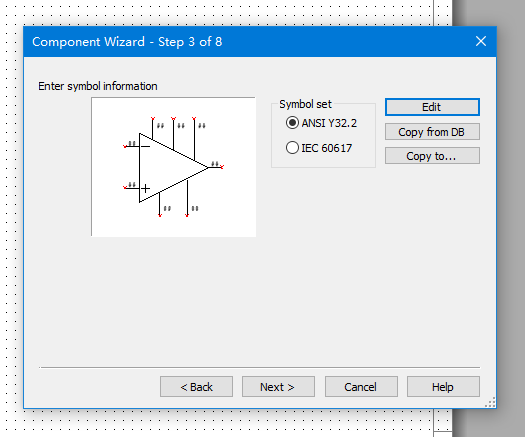525x437 pixels.
Task: Go back to the previous wizard step
Action: pyautogui.click(x=196, y=387)
